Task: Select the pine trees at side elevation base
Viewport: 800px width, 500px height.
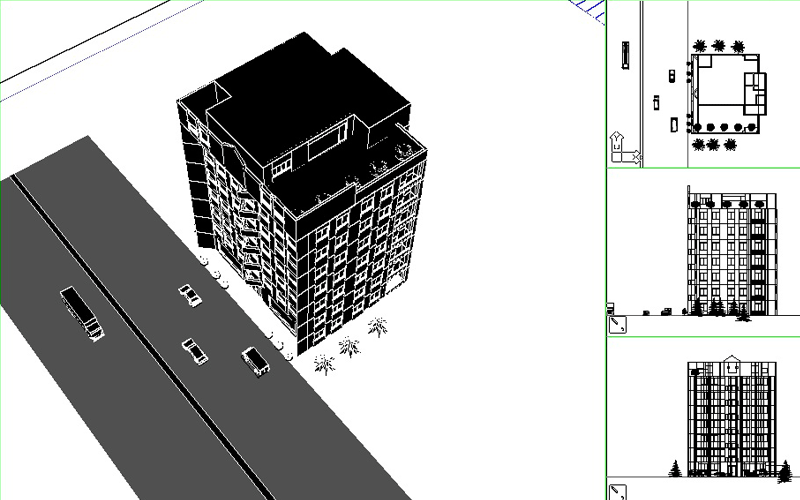Action: coord(720,309)
